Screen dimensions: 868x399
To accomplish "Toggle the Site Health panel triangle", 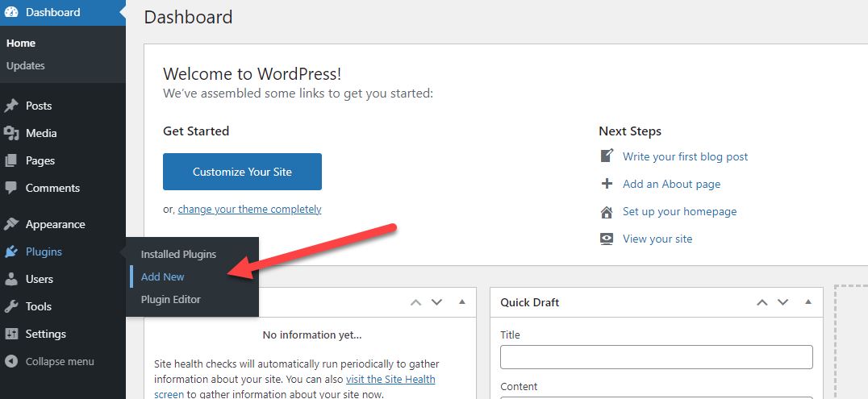I will (461, 302).
